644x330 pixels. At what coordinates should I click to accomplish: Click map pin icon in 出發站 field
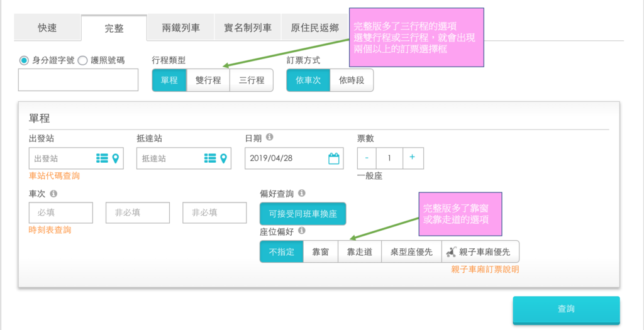click(x=116, y=158)
